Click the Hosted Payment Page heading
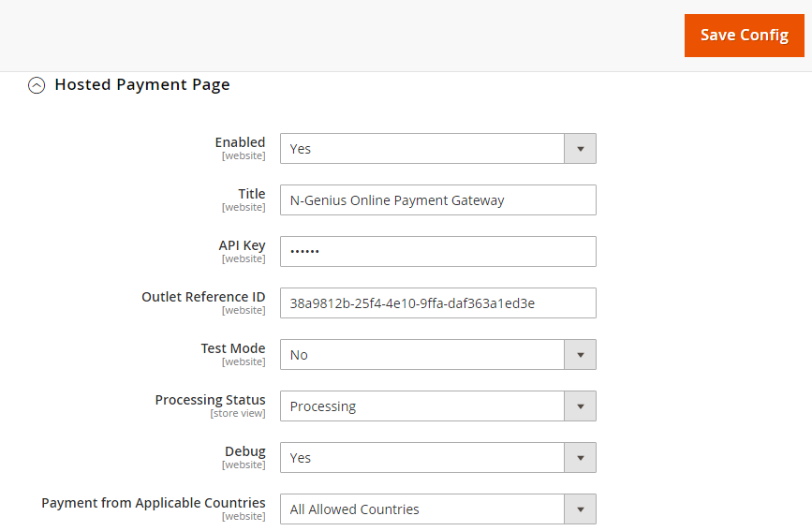The image size is (812, 531). point(141,84)
